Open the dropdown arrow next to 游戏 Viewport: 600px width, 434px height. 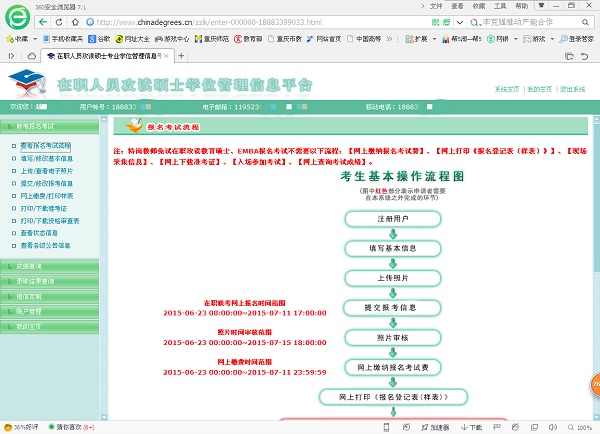[552, 39]
